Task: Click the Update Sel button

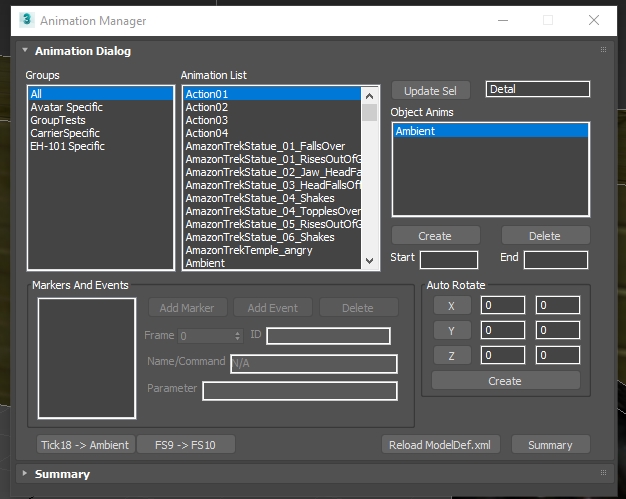Action: (430, 91)
